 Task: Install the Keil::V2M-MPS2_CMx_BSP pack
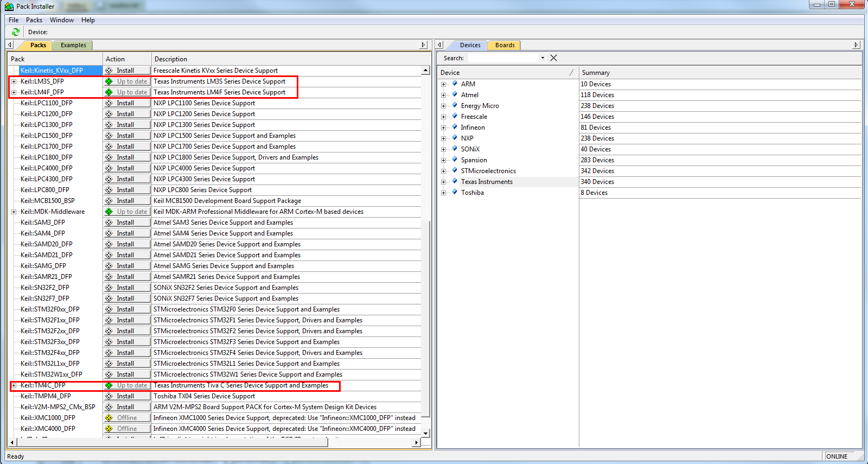[x=127, y=407]
